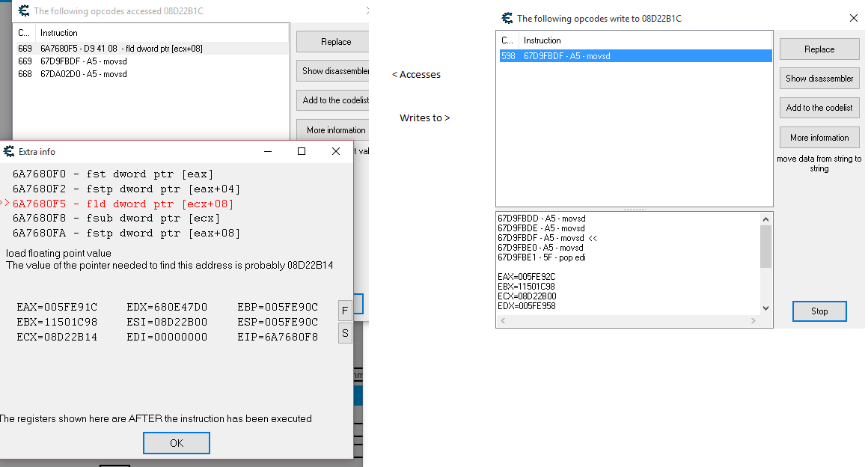Confirm Extra info dialog with OK

coord(176,443)
